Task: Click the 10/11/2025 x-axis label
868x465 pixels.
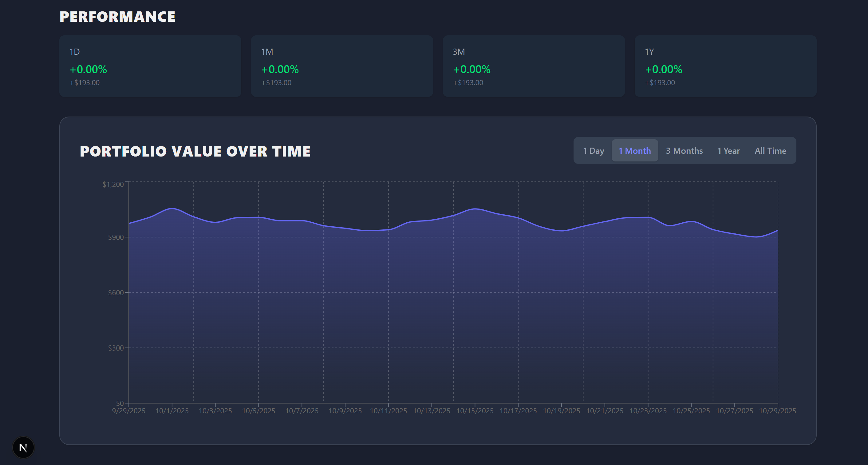Action: 388,411
